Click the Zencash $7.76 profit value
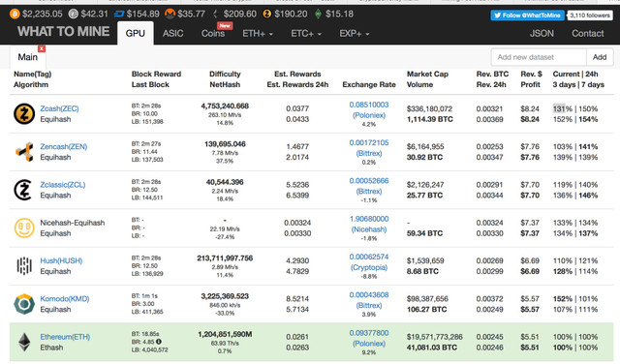 tap(530, 157)
